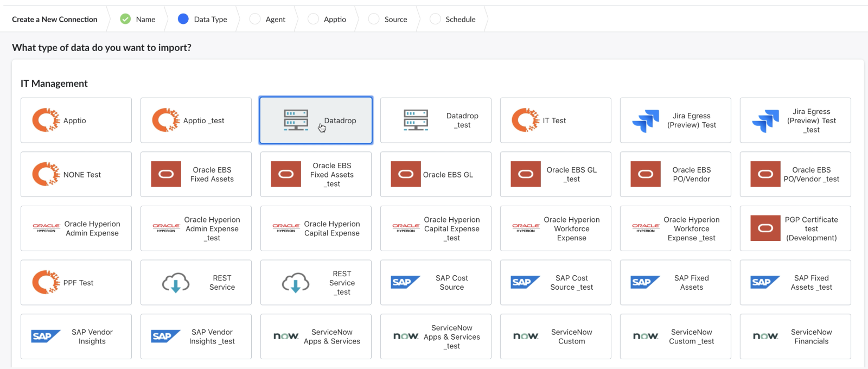Click the logo on the plain Apptio card

coord(46,120)
